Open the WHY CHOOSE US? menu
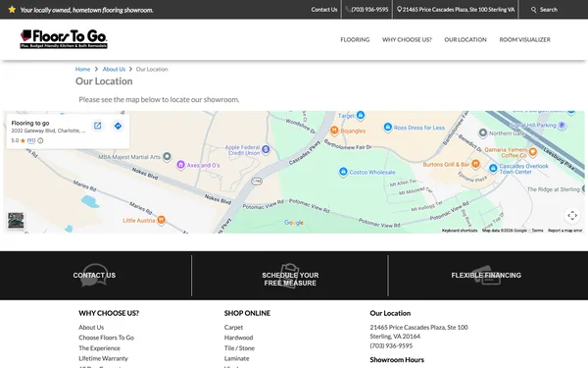Screen dimensions: 588x368 coord(407,39)
